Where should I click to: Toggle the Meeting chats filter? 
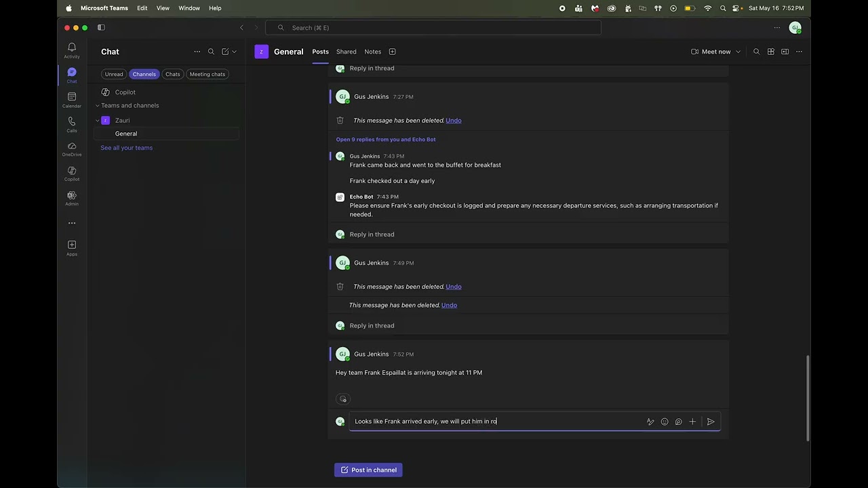pos(208,74)
